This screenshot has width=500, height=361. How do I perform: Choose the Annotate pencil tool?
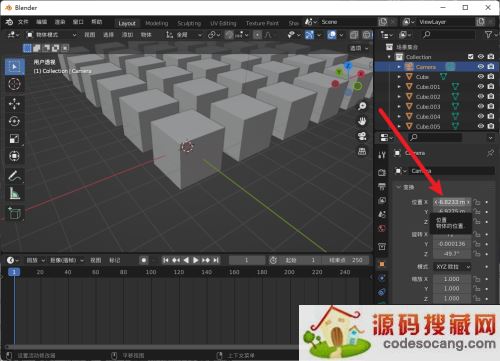pos(14,176)
